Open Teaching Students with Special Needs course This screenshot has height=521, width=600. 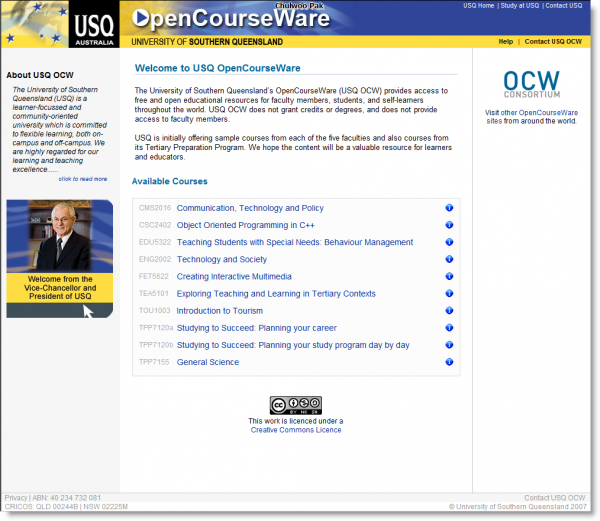294,242
